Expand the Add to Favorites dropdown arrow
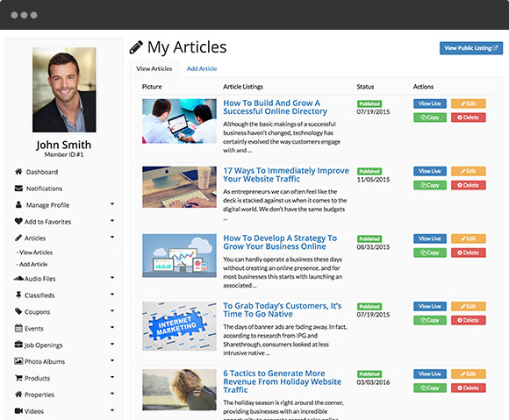 [x=112, y=221]
